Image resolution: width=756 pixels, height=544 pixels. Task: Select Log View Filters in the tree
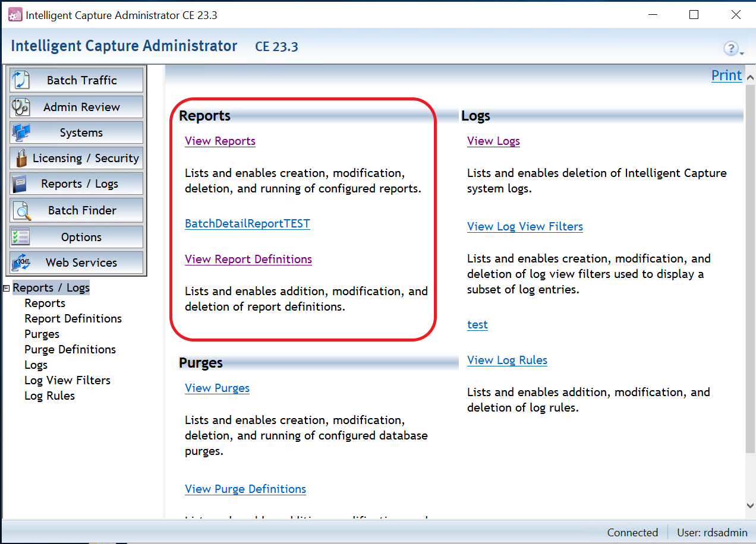[x=67, y=381]
